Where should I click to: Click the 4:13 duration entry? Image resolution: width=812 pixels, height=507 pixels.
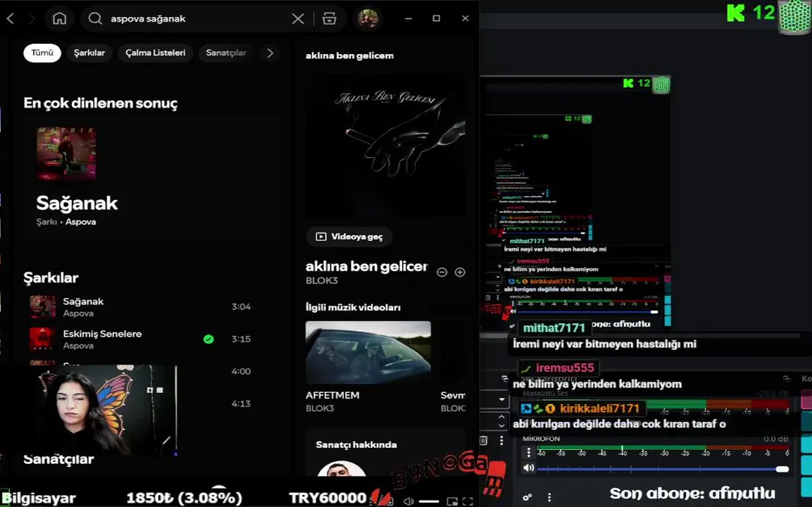pos(242,403)
